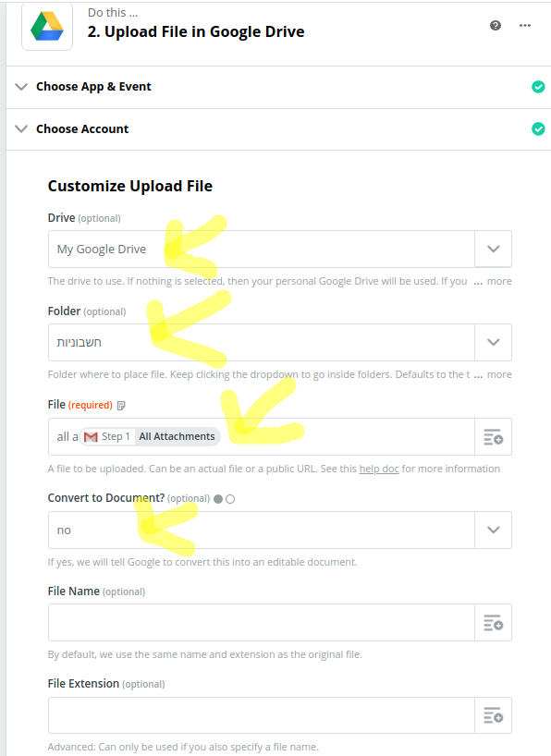The width and height of the screenshot is (551, 756).
Task: Open the help question mark icon
Action: tap(495, 26)
